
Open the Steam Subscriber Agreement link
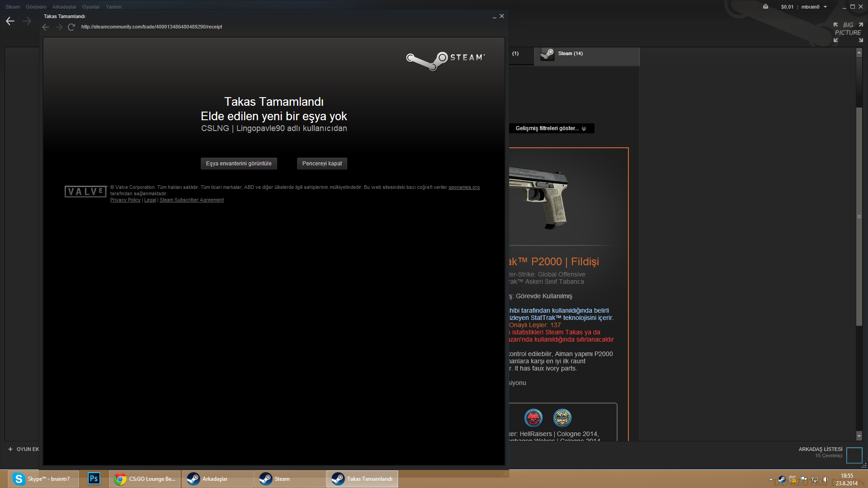click(192, 200)
